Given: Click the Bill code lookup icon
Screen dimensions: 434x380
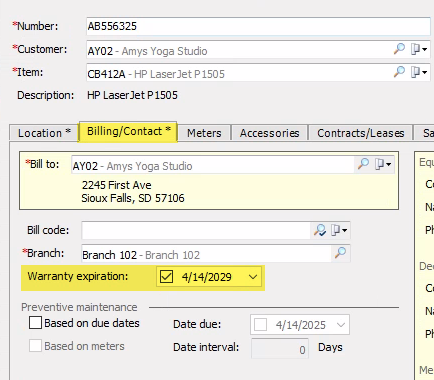Looking at the screenshot, I should 320,230.
